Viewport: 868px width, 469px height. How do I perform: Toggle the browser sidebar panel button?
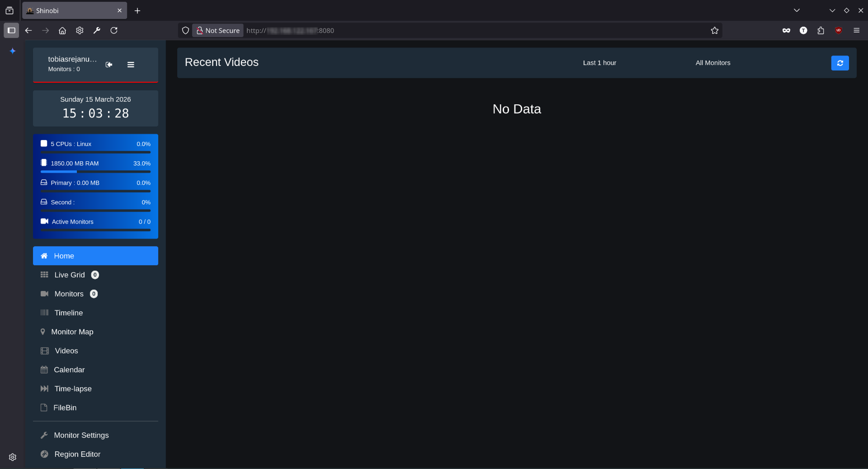[12, 31]
